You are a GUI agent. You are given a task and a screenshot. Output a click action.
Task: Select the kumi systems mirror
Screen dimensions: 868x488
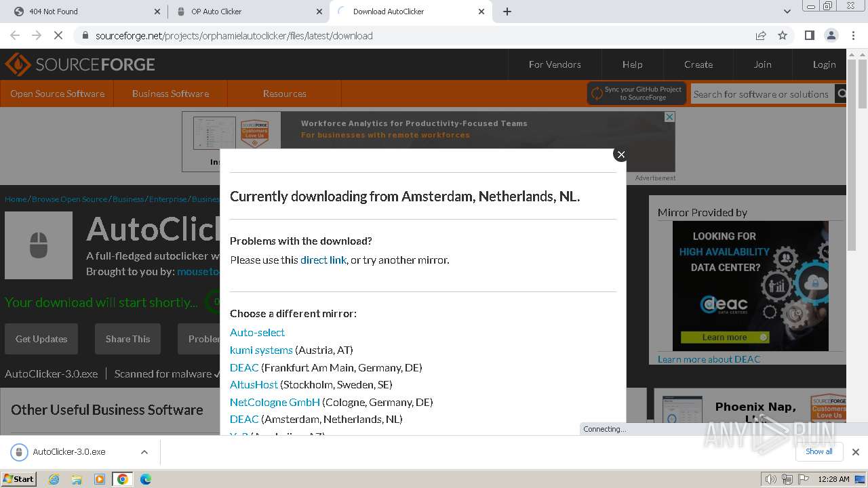pos(261,350)
